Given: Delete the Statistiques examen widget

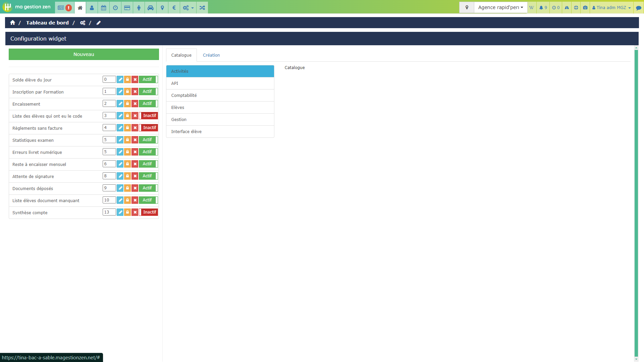Looking at the screenshot, I should (135, 140).
